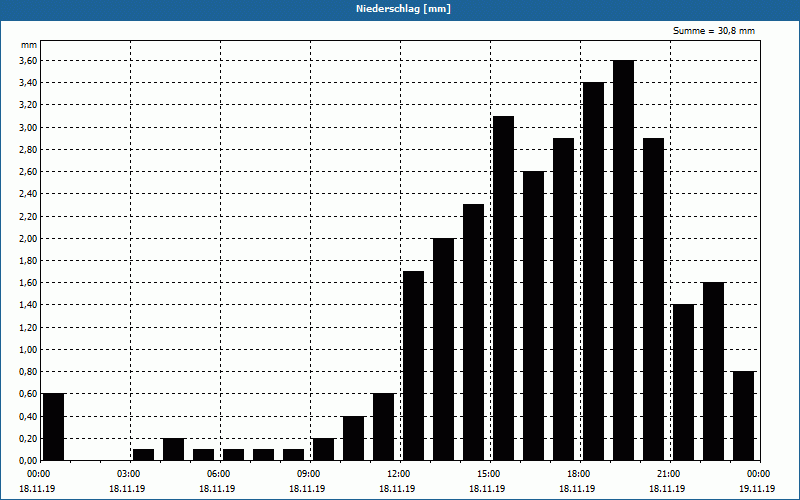The image size is (800, 500).
Task: Click the 1,40 mm bar starting at 21:00
Action: point(683,383)
